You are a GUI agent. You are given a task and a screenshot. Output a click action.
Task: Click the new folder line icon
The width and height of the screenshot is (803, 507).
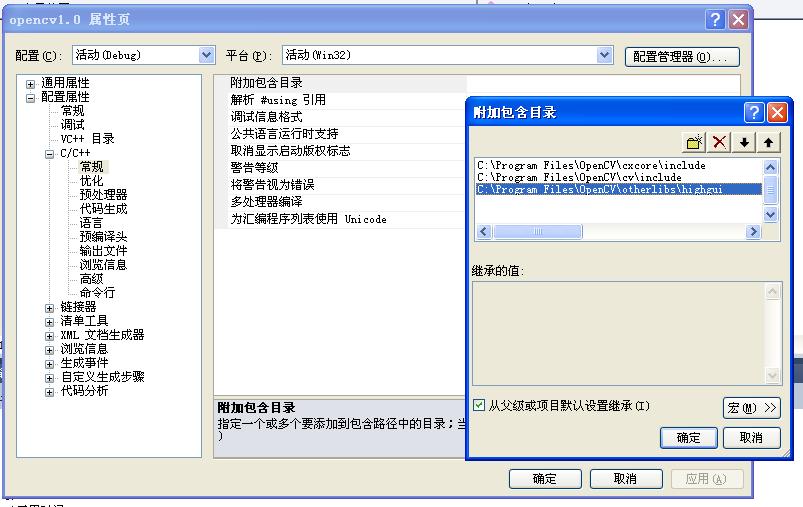(694, 142)
